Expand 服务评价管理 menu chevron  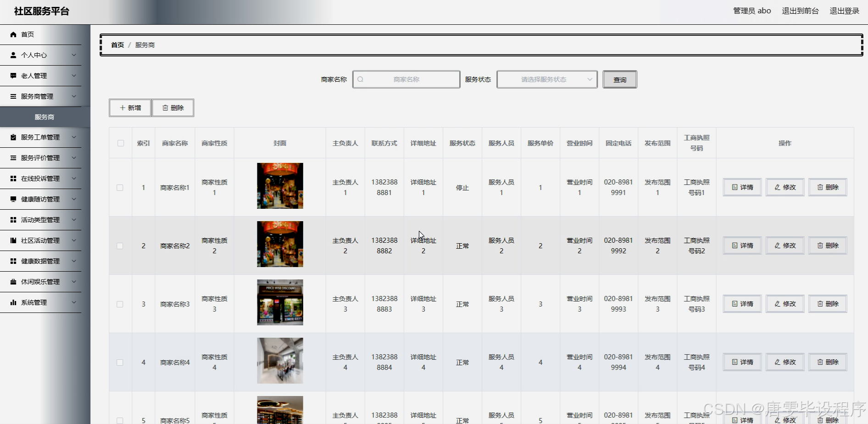pyautogui.click(x=74, y=158)
